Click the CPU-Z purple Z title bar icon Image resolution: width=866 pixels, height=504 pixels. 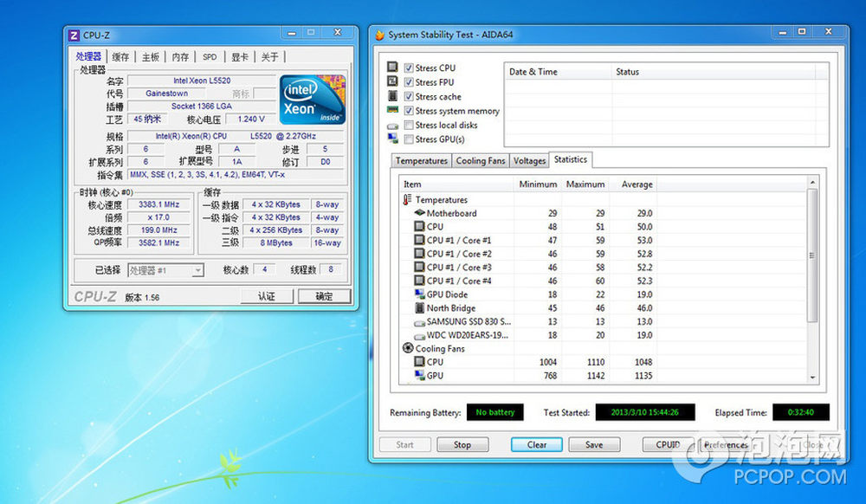point(74,36)
